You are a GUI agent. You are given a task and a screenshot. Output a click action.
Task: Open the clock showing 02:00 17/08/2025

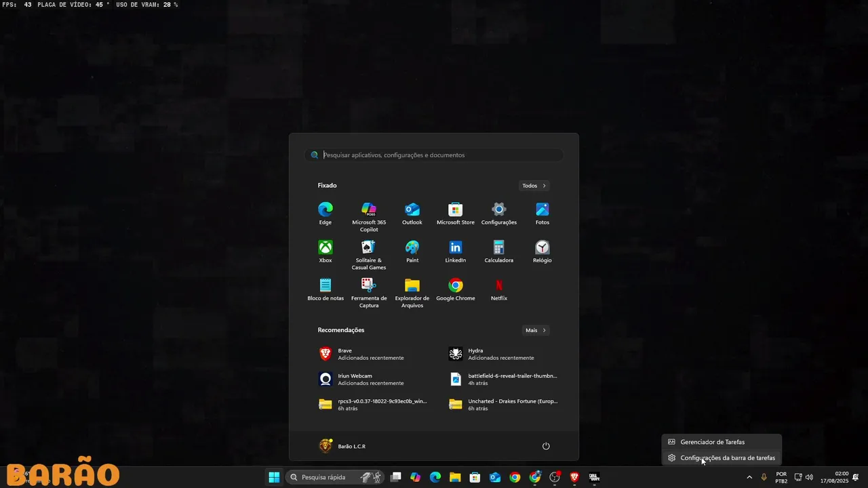point(835,477)
